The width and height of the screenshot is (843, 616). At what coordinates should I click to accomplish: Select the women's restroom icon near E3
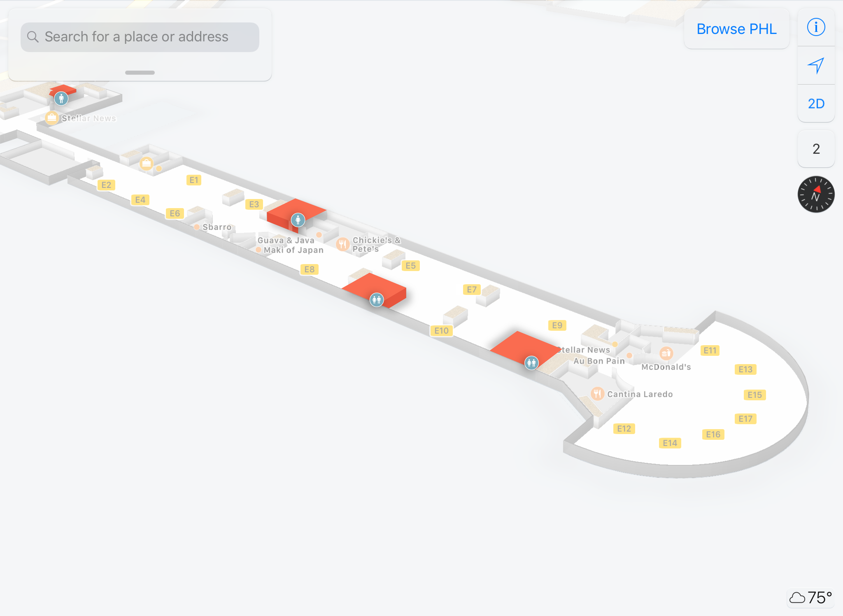[x=298, y=220]
